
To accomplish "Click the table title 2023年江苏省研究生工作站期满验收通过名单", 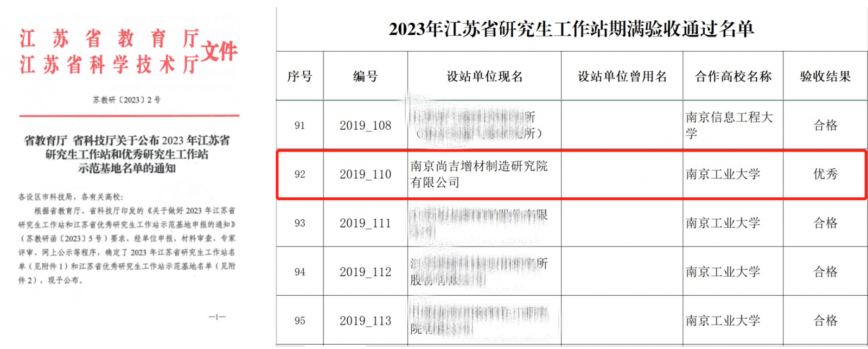I will point(571,29).
